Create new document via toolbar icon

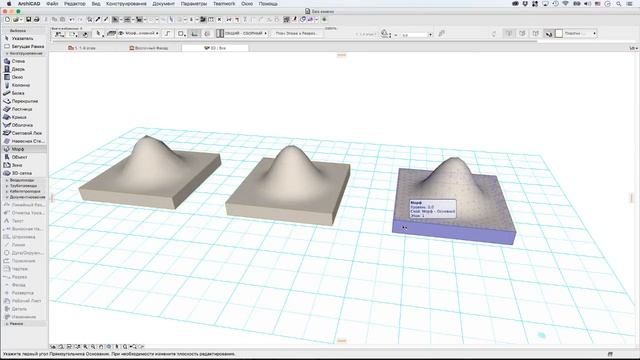coord(7,19)
